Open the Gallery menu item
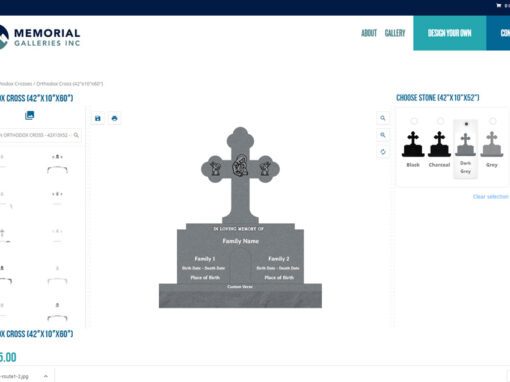This screenshot has width=510, height=382. click(x=395, y=33)
